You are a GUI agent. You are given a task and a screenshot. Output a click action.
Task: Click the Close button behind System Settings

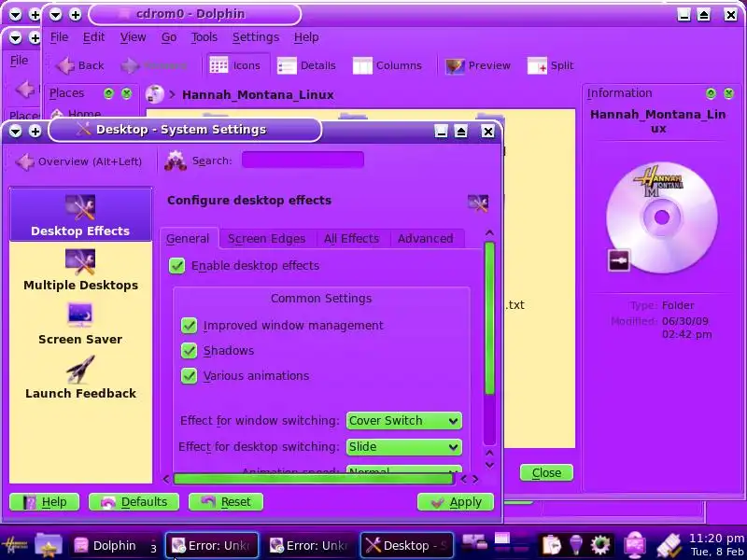tap(546, 473)
